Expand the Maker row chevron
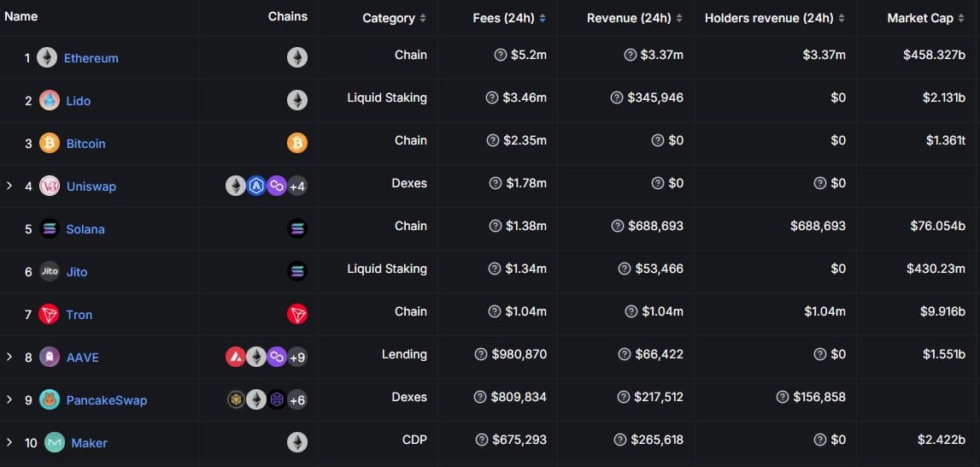This screenshot has width=980, height=467. 9,442
